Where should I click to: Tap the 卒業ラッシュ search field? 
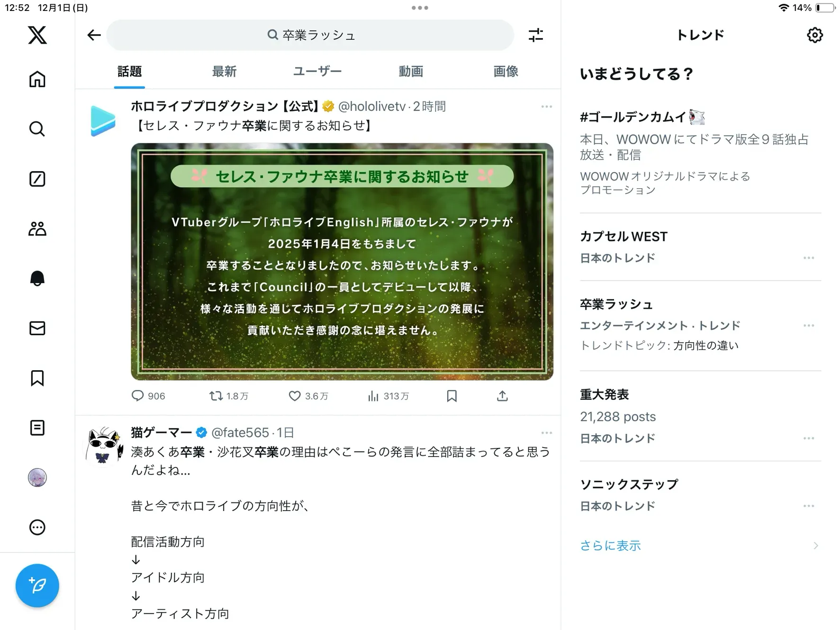pos(310,35)
